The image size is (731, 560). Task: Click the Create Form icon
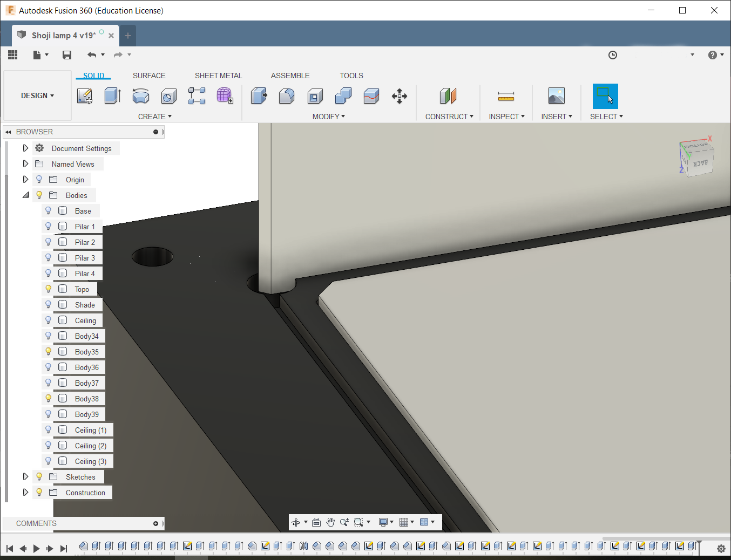225,96
